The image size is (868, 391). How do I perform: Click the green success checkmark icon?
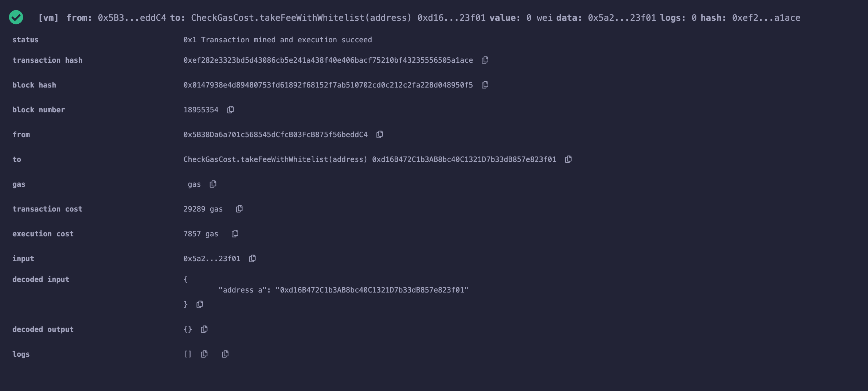[x=16, y=17]
